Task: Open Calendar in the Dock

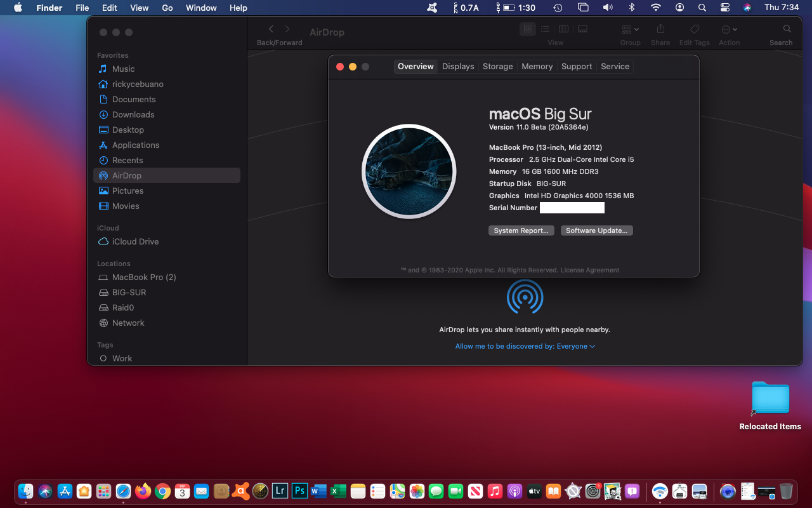Action: (182, 491)
